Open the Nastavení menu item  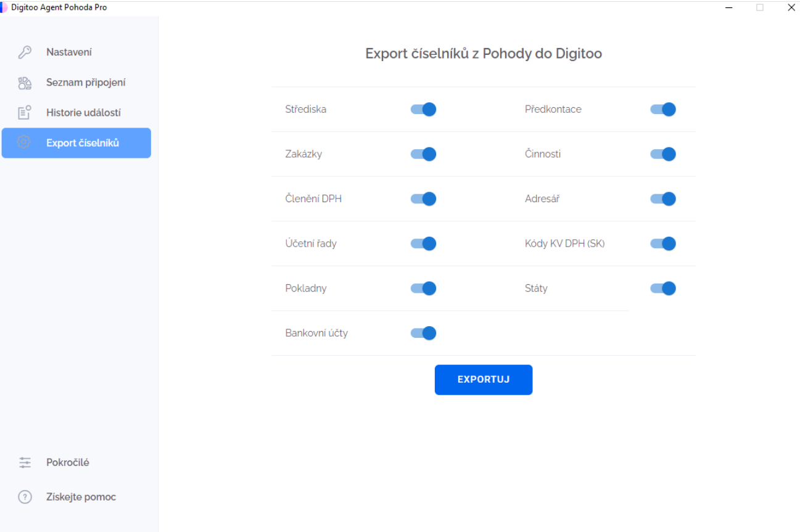click(76, 52)
